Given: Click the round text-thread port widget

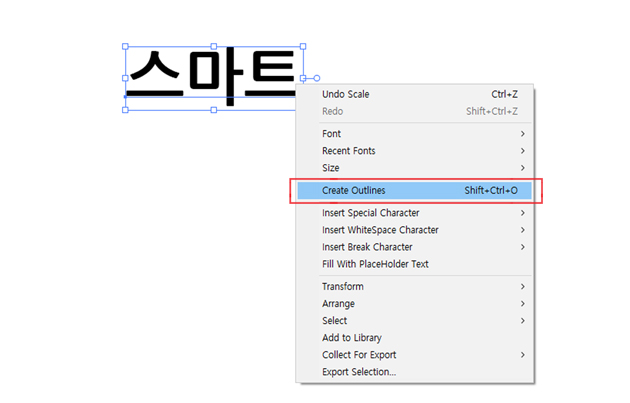Looking at the screenshot, I should click(x=317, y=78).
